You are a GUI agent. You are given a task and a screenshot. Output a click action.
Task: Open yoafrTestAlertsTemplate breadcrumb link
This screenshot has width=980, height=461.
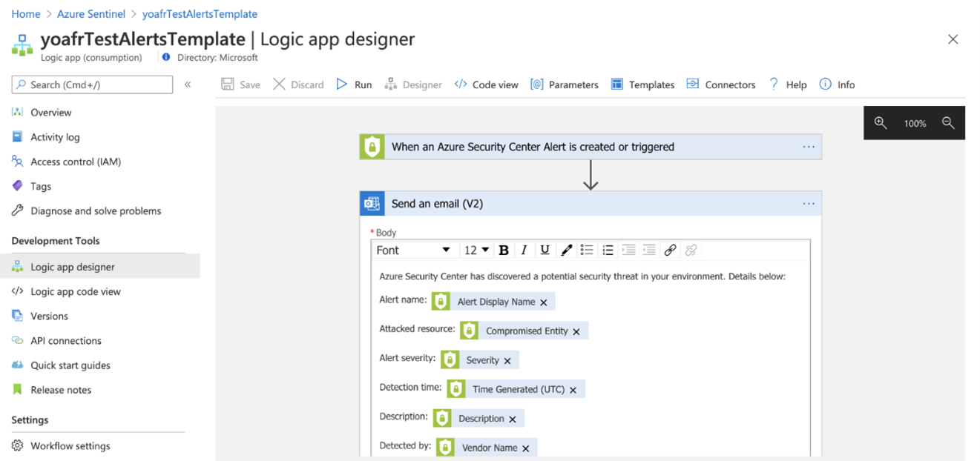coord(200,14)
